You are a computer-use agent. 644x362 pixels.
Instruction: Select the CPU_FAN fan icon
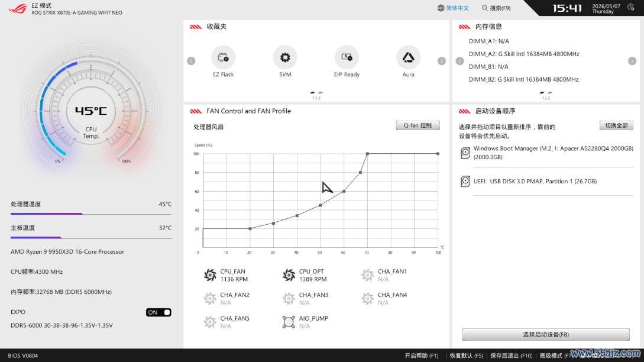(x=210, y=275)
